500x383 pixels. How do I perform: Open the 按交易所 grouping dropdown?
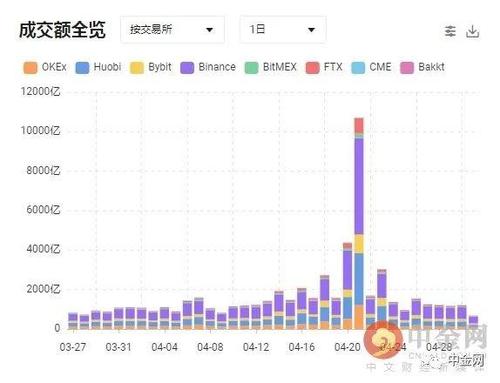(x=172, y=30)
